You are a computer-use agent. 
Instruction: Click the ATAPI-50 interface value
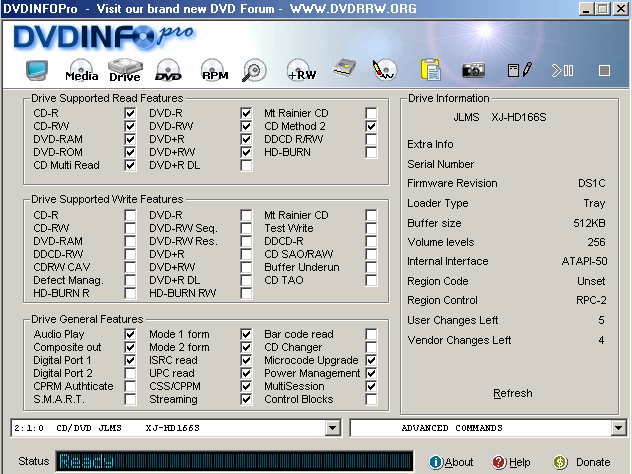click(x=584, y=262)
